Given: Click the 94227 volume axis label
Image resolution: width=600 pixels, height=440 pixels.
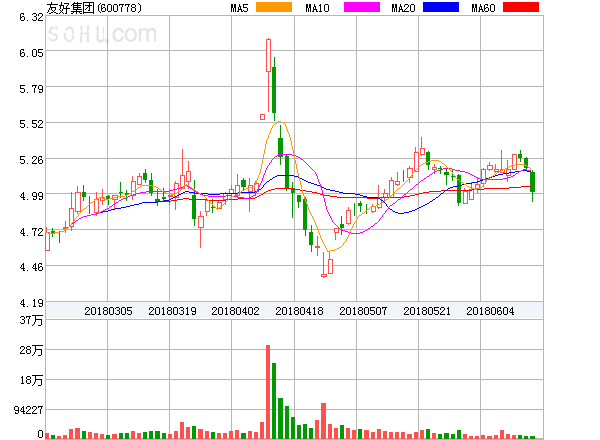Looking at the screenshot, I should [28, 410].
